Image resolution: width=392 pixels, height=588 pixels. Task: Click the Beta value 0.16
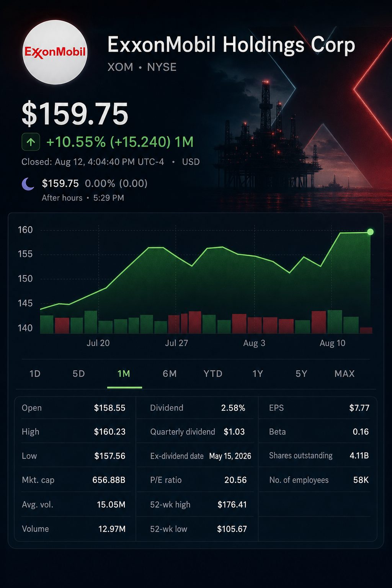361,432
